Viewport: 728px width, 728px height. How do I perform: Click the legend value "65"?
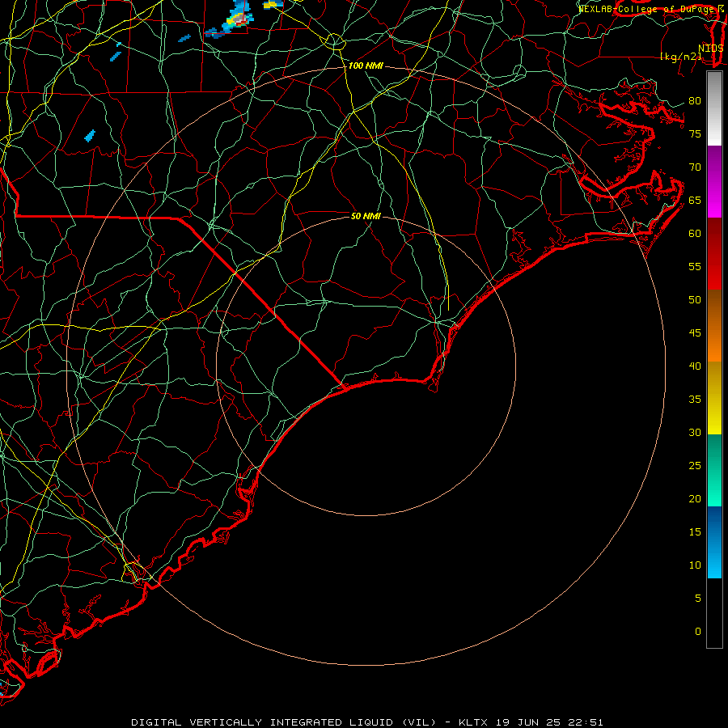695,201
